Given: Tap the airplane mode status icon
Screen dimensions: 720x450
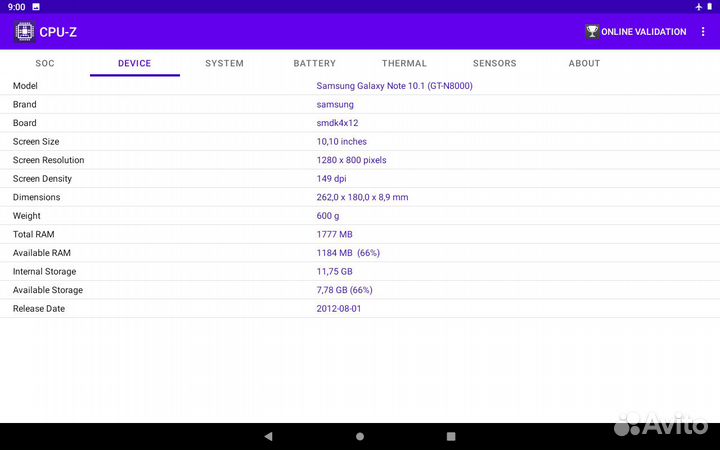Looking at the screenshot, I should click(699, 7).
